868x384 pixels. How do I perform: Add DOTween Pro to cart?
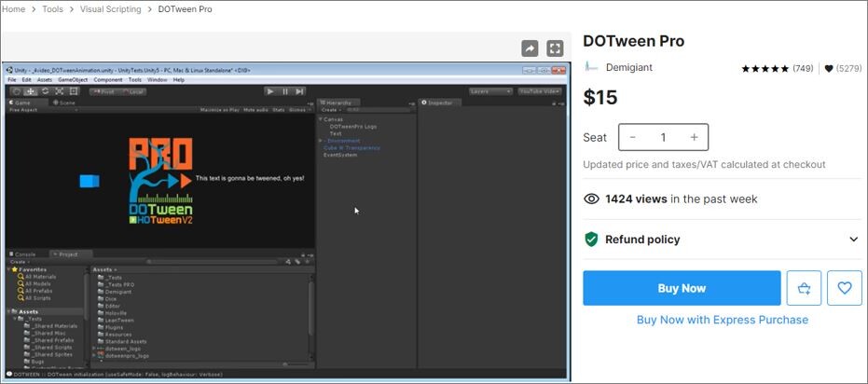pyautogui.click(x=804, y=288)
